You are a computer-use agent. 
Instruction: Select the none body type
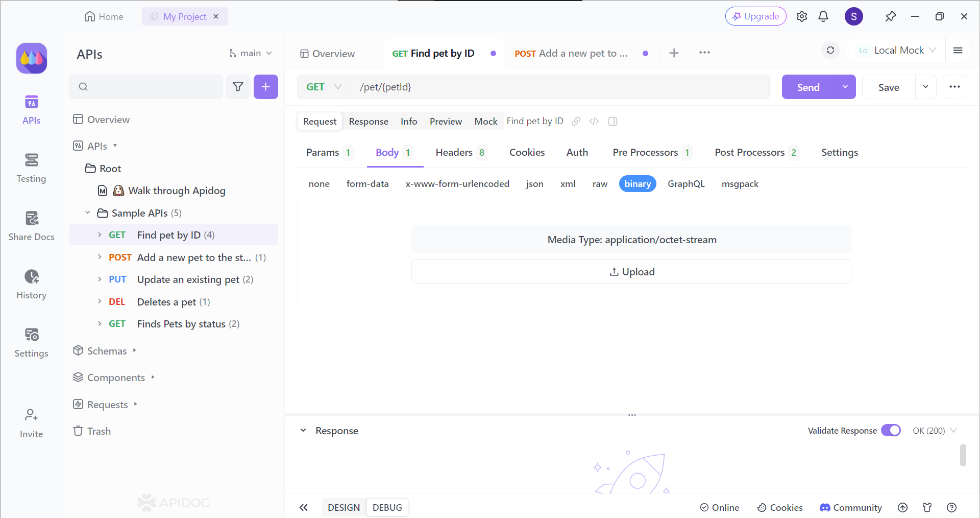click(x=319, y=184)
